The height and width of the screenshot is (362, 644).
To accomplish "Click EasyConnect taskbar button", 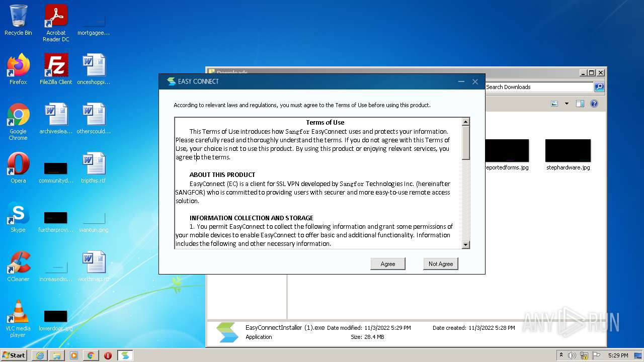I will [125, 355].
